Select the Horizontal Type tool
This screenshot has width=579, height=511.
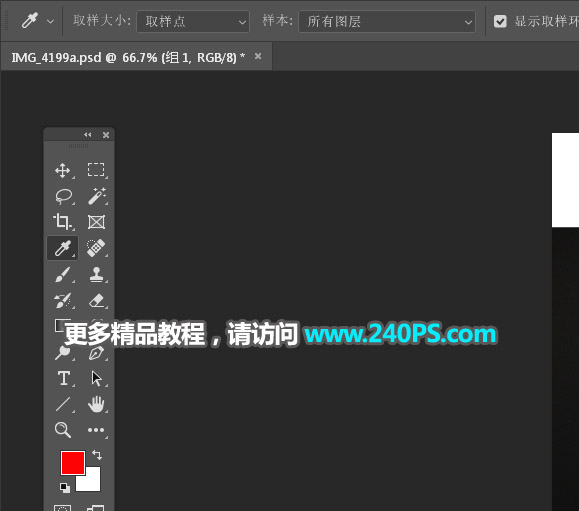[64, 378]
